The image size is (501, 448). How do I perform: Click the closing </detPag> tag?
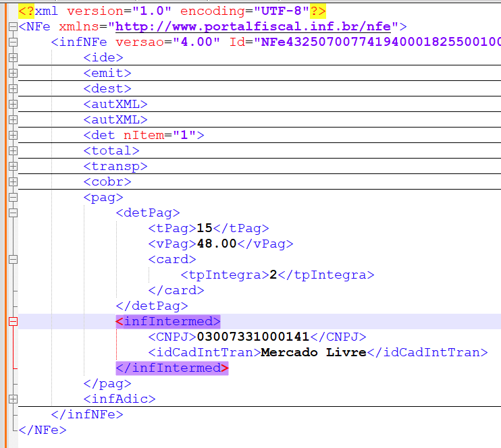pyautogui.click(x=152, y=306)
